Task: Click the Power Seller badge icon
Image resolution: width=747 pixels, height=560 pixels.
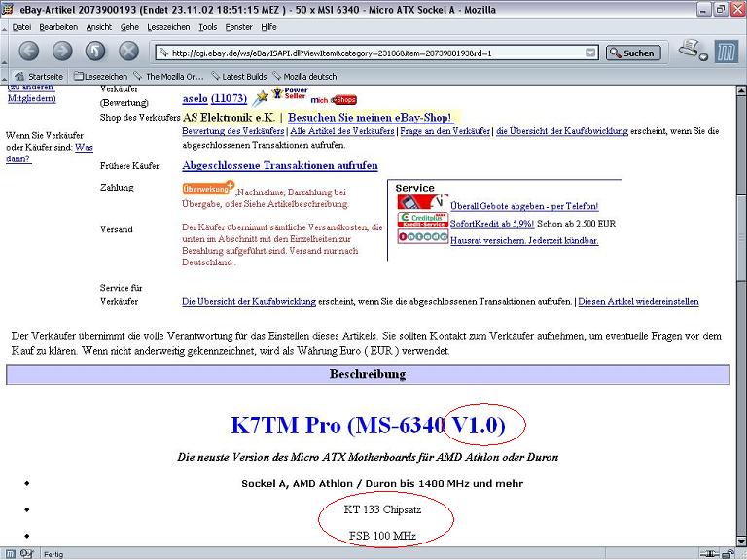Action: (289, 93)
